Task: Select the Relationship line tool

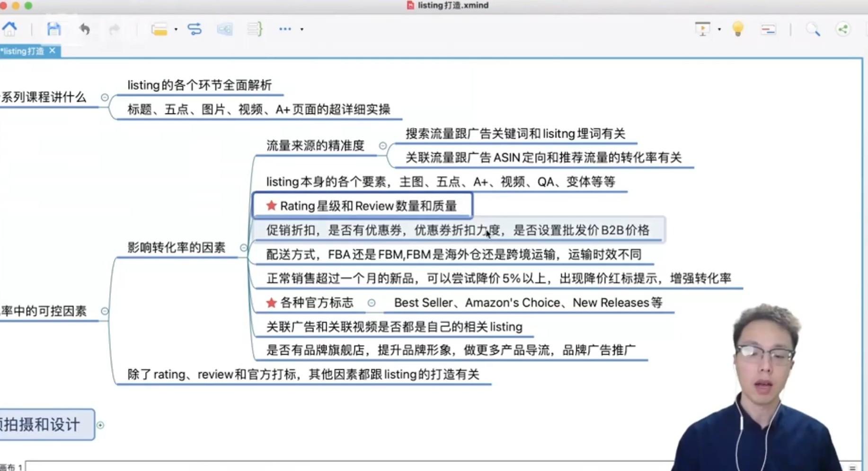Action: click(195, 29)
